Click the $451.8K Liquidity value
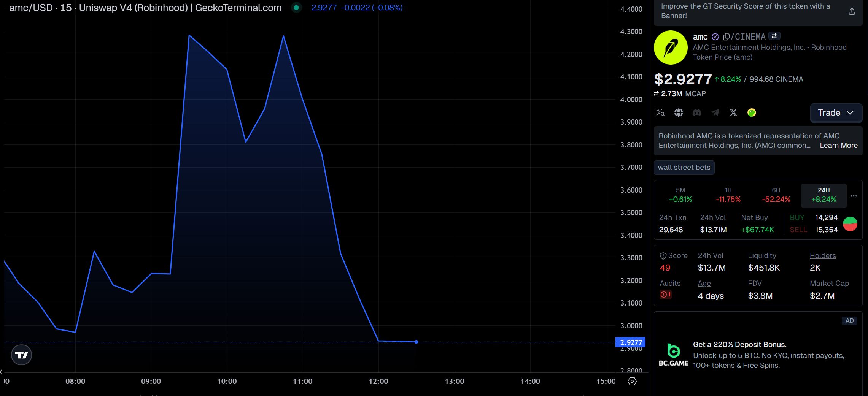Viewport: 868px width, 396px height. tap(764, 268)
